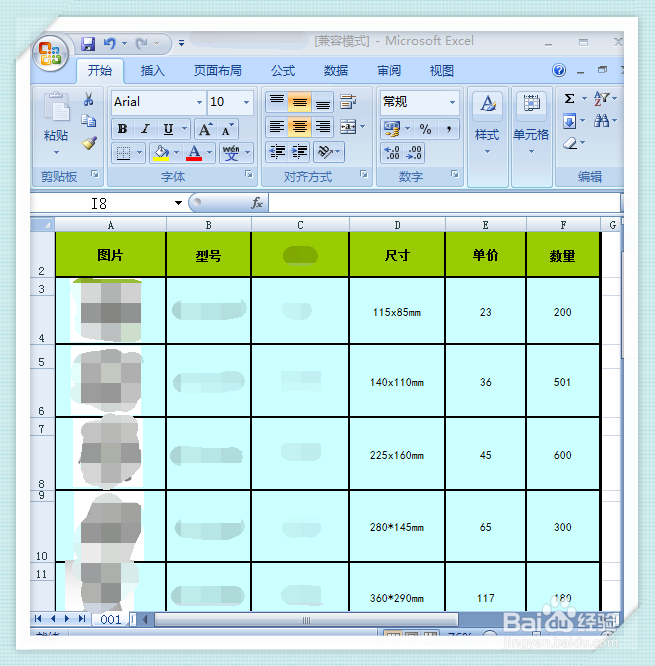Save the workbook with floppy icon
Image resolution: width=655 pixels, height=666 pixels.
(88, 43)
